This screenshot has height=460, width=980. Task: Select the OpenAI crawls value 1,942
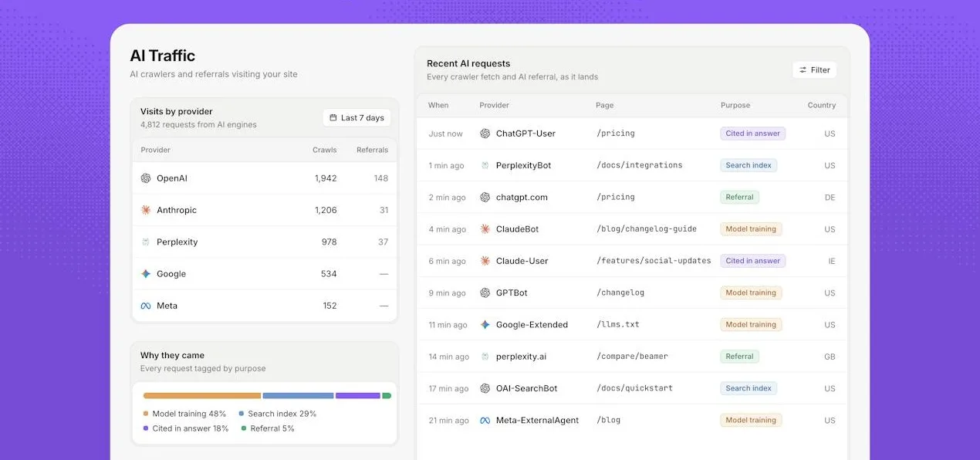pos(326,178)
